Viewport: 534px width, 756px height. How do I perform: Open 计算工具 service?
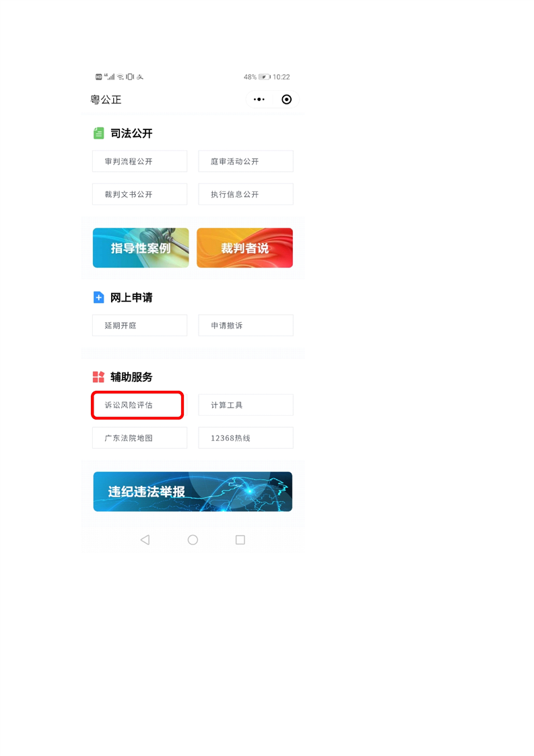pos(246,405)
